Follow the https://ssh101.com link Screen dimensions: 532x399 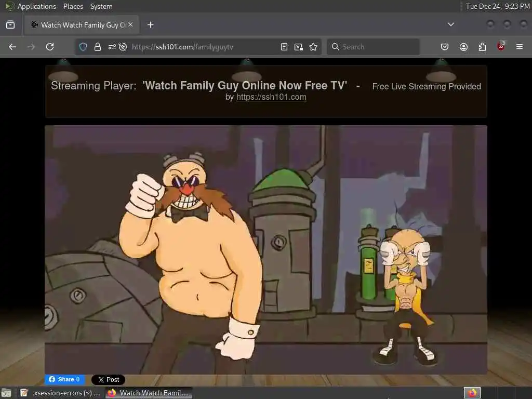[271, 97]
